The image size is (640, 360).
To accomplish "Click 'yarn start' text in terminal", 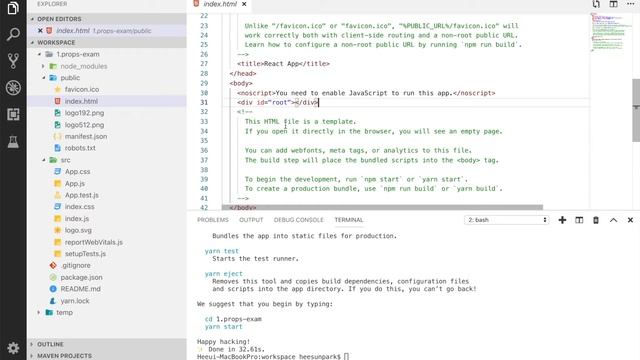I will click(223, 327).
